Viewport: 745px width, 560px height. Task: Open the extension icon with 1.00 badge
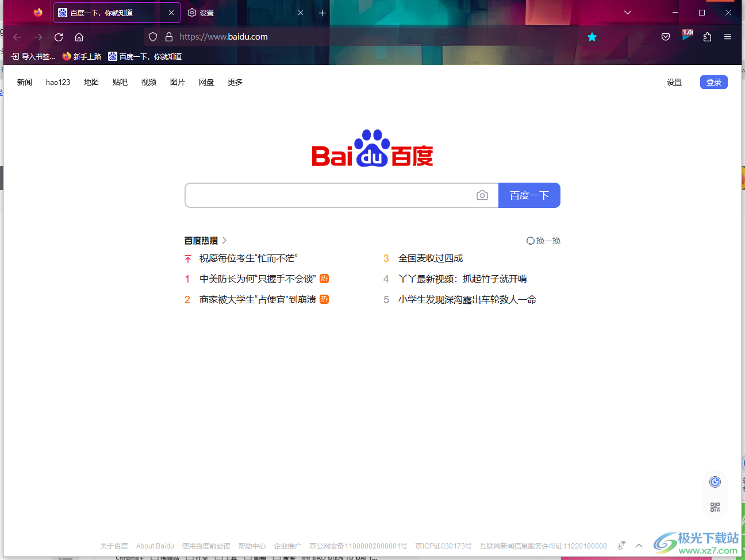pyautogui.click(x=687, y=36)
